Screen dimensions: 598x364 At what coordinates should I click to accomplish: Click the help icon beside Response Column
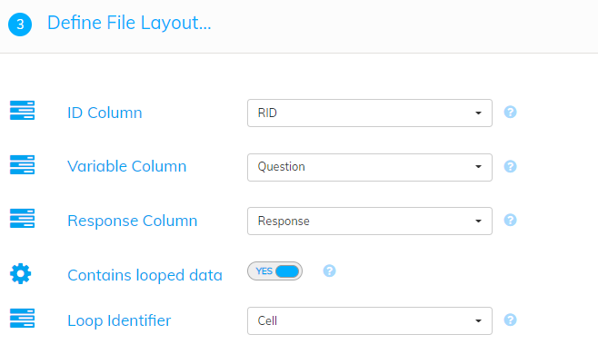click(x=510, y=220)
